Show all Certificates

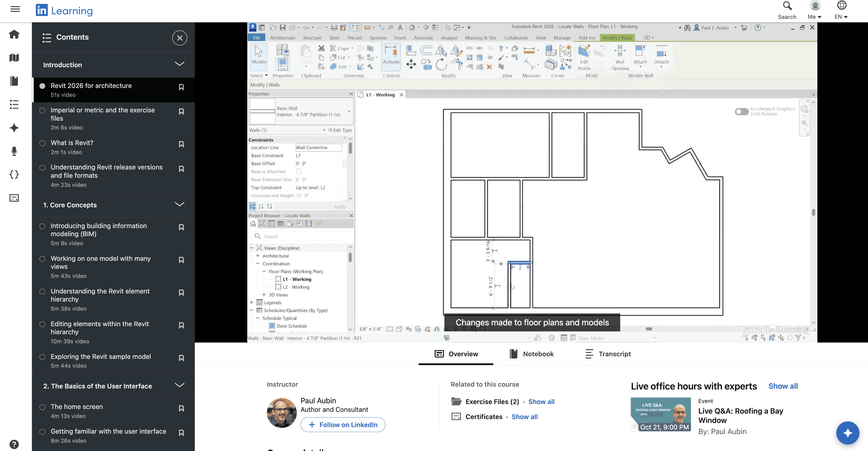(x=524, y=417)
